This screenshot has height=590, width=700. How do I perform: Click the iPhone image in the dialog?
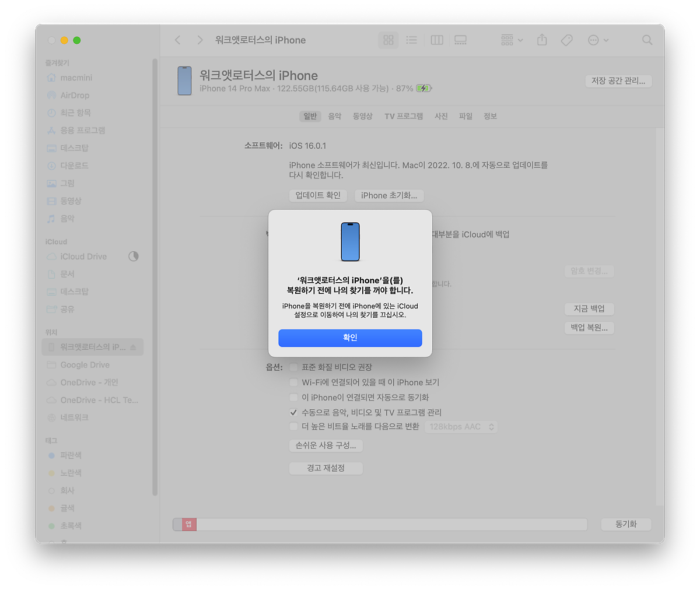[350, 242]
